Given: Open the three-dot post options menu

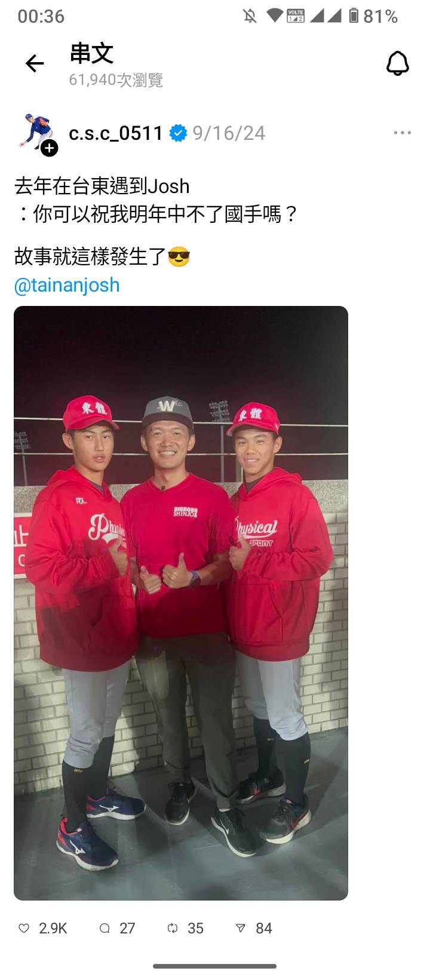Looking at the screenshot, I should (403, 133).
